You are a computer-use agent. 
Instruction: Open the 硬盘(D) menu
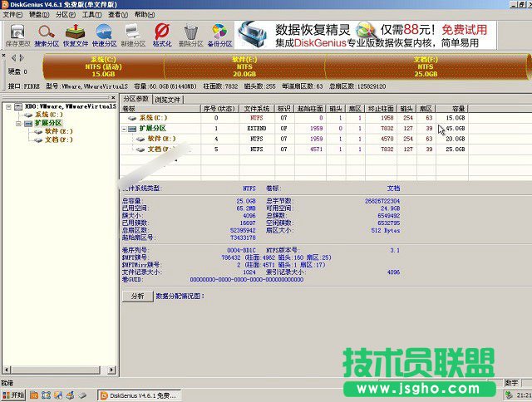point(39,15)
